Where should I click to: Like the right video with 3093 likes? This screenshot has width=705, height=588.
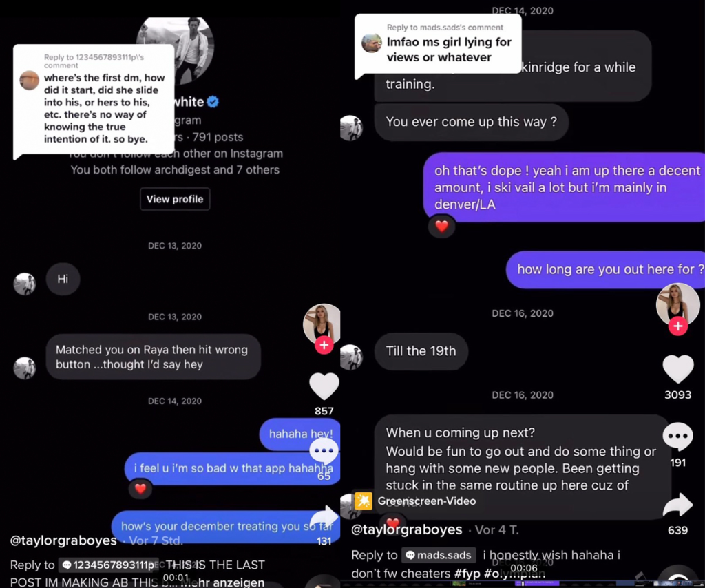pyautogui.click(x=677, y=368)
